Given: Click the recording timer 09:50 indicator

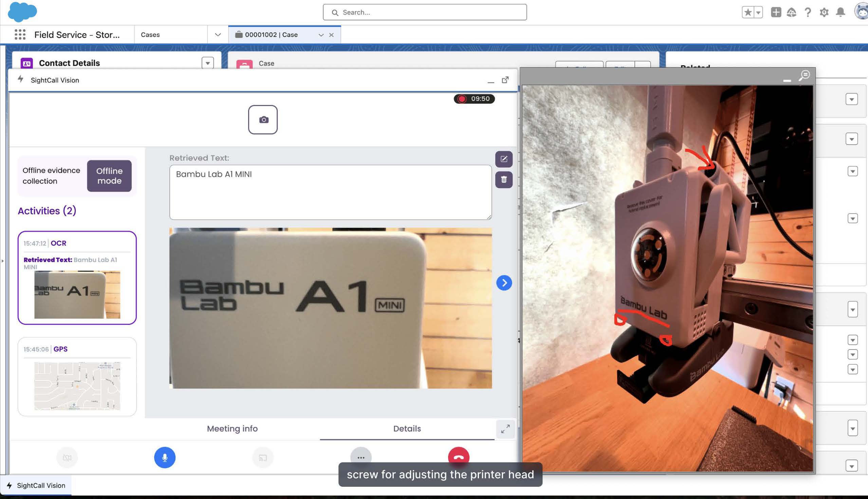Looking at the screenshot, I should pyautogui.click(x=474, y=99).
